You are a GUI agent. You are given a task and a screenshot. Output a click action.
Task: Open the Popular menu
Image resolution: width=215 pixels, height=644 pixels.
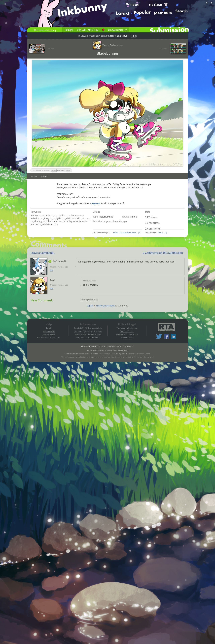coord(142,13)
